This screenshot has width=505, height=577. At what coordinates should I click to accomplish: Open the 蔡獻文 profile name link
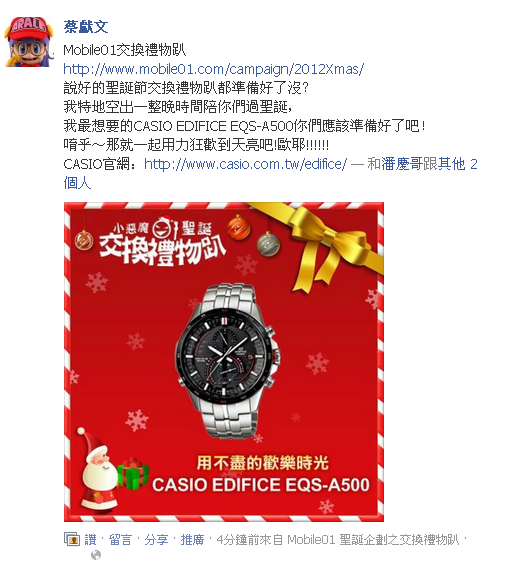[x=86, y=27]
